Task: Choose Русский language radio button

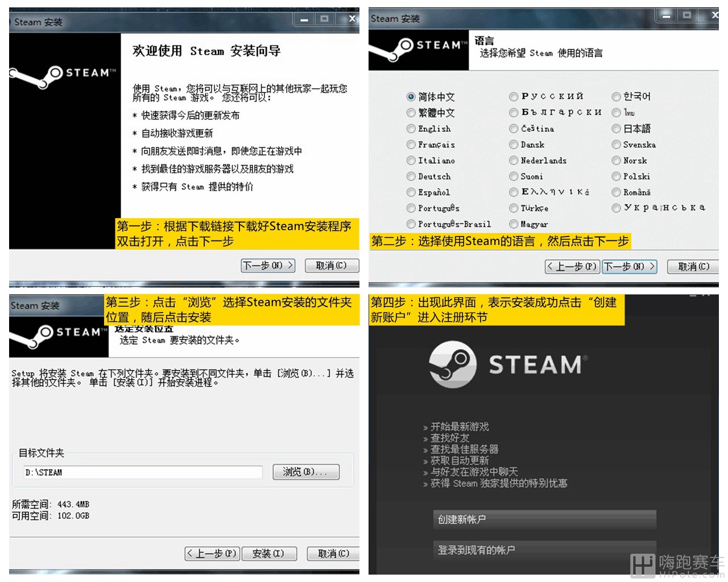Action: (x=514, y=97)
